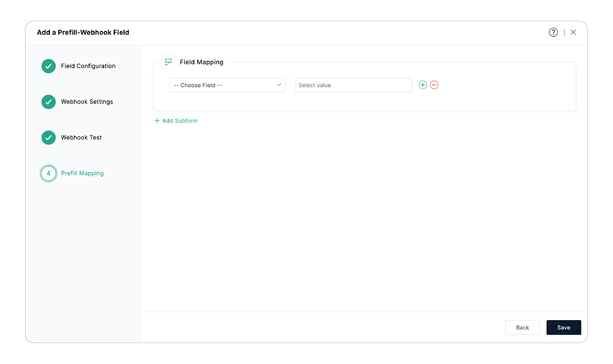Screen dimensions: 613x364
Task: Click the Field Mapping icon
Action: (168, 62)
